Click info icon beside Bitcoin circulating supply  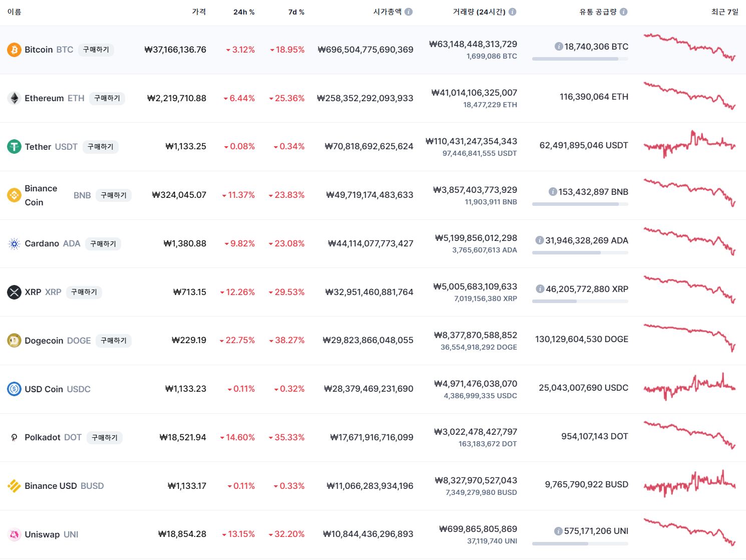click(559, 47)
